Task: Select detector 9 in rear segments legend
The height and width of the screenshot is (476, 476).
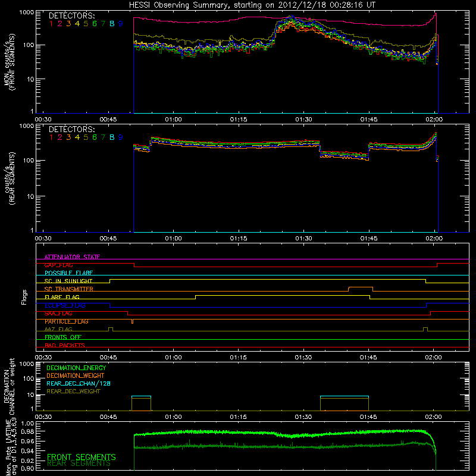Action: [x=121, y=137]
